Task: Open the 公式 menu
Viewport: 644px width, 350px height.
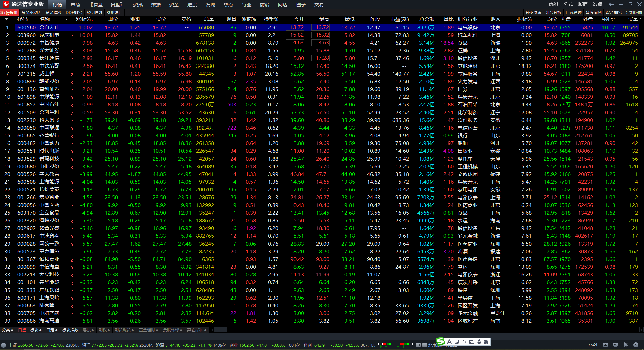Action: tap(568, 4)
